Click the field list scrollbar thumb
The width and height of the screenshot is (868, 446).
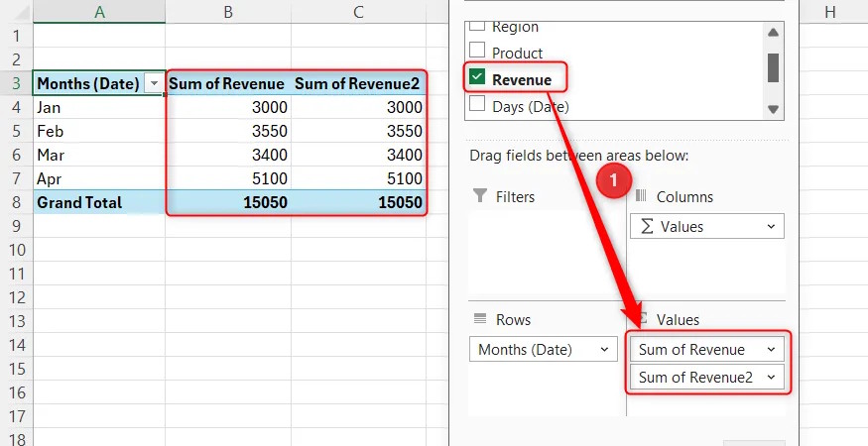774,67
